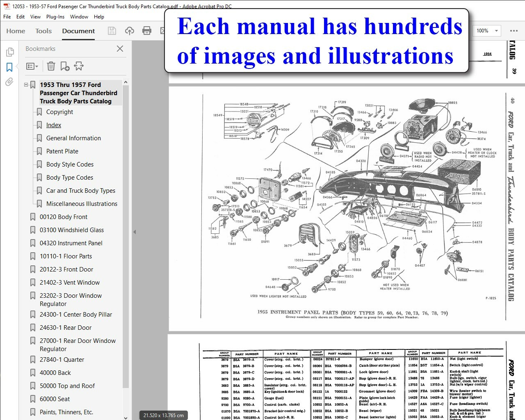Go to 00120 Body Front bookmark
The height and width of the screenshot is (420, 525).
pyautogui.click(x=64, y=217)
